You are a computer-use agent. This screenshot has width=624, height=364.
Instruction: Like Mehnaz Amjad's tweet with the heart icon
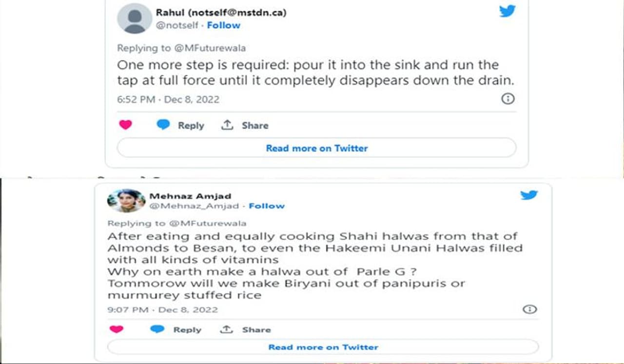[x=116, y=329]
